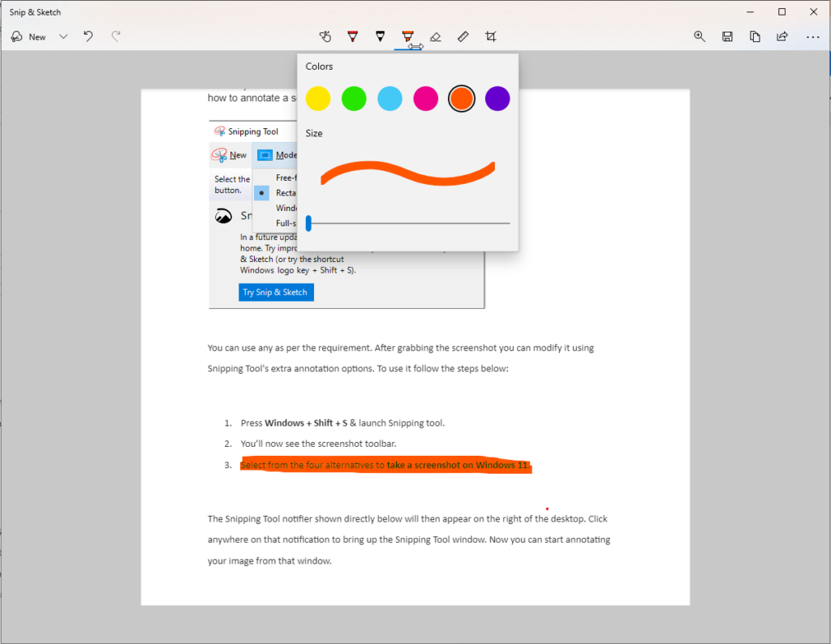This screenshot has width=831, height=644.
Task: Open the Zoom control
Action: pos(700,36)
